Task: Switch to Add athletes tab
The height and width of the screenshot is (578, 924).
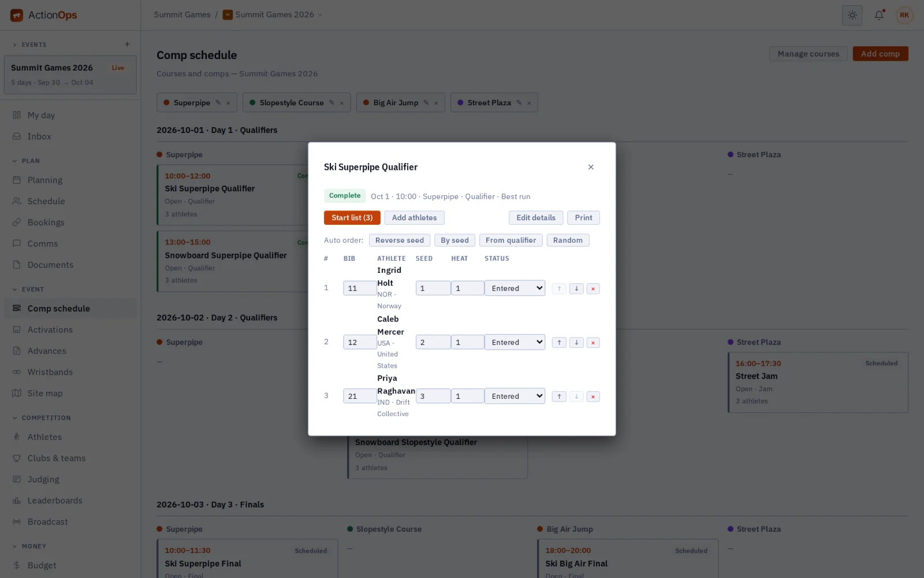Action: click(414, 218)
